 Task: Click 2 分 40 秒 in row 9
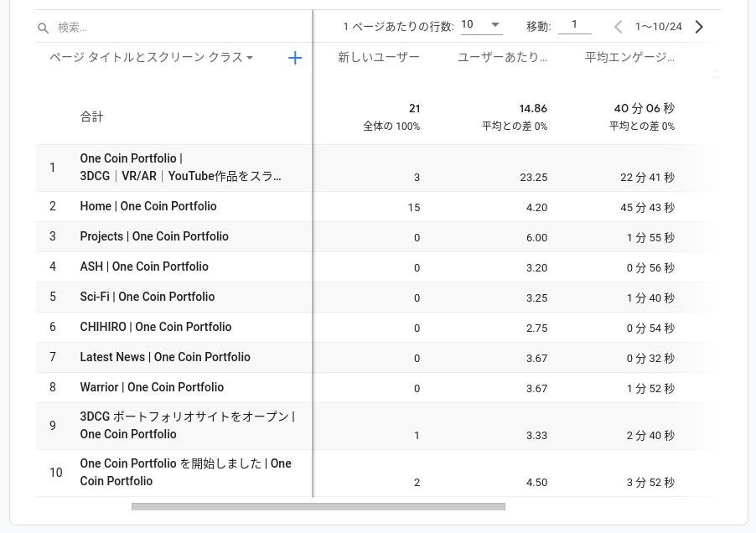[x=650, y=436]
